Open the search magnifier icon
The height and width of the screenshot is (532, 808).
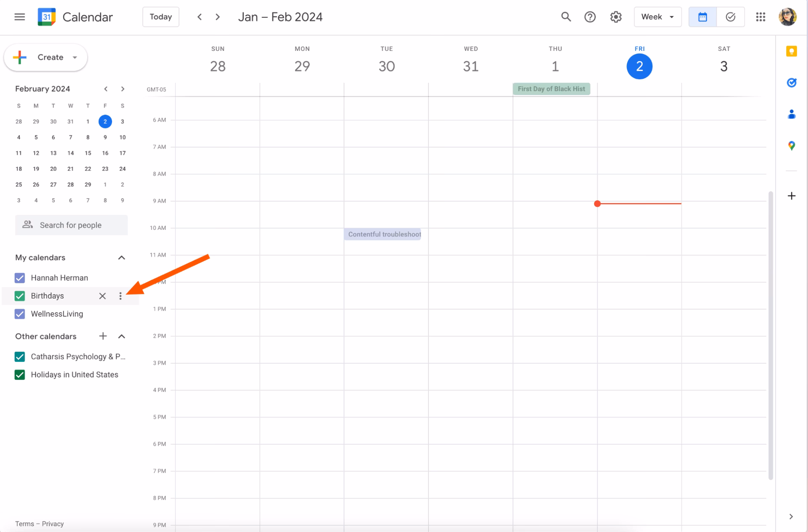(566, 17)
